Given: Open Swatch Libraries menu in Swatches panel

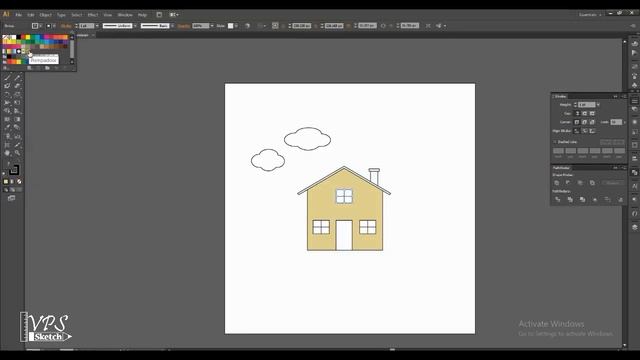Looking at the screenshot, I should (4, 68).
